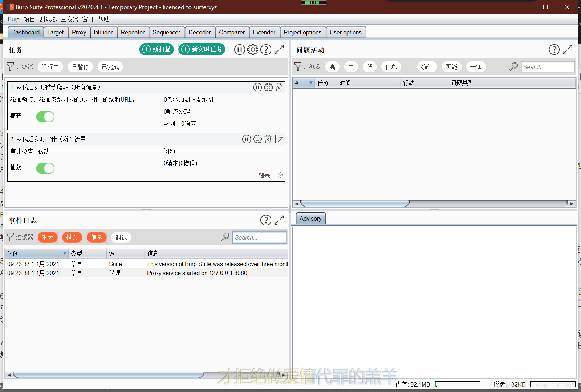581x392 pixels.
Task: Open the 项目 menu
Action: [29, 19]
